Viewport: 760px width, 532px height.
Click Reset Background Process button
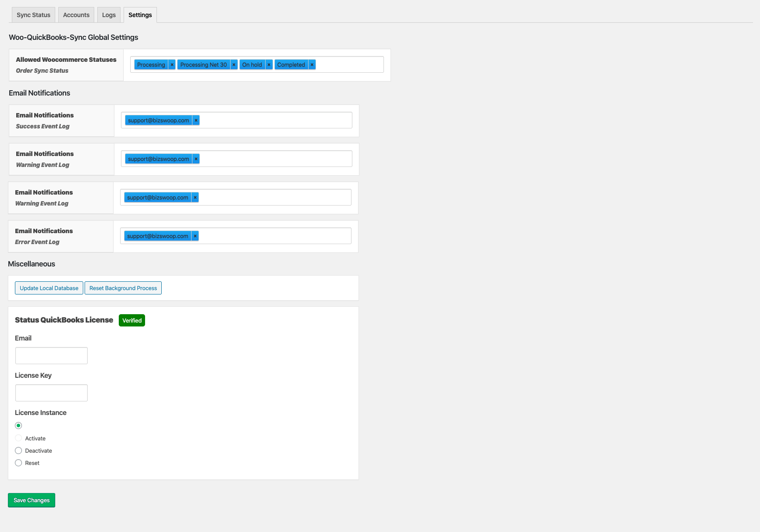[x=123, y=288]
